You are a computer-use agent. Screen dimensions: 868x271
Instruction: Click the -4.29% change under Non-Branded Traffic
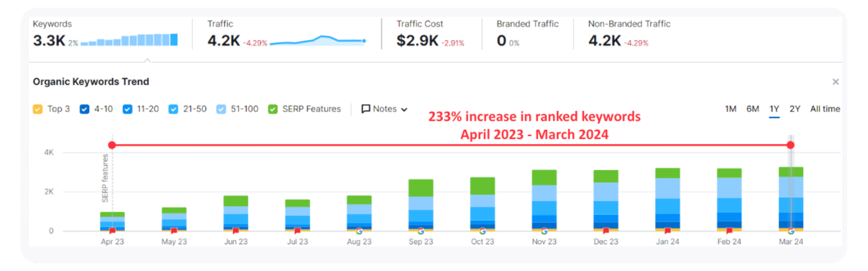[637, 43]
